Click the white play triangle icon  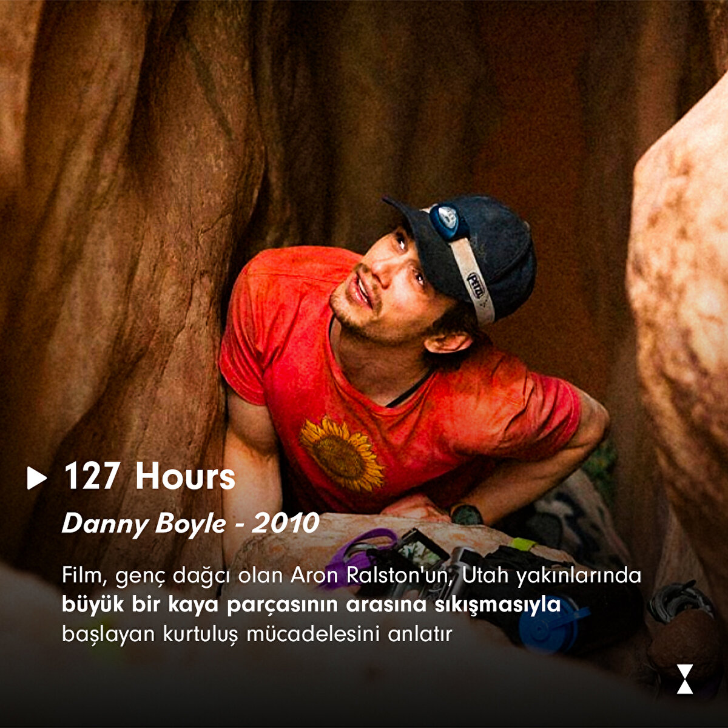tap(36, 478)
